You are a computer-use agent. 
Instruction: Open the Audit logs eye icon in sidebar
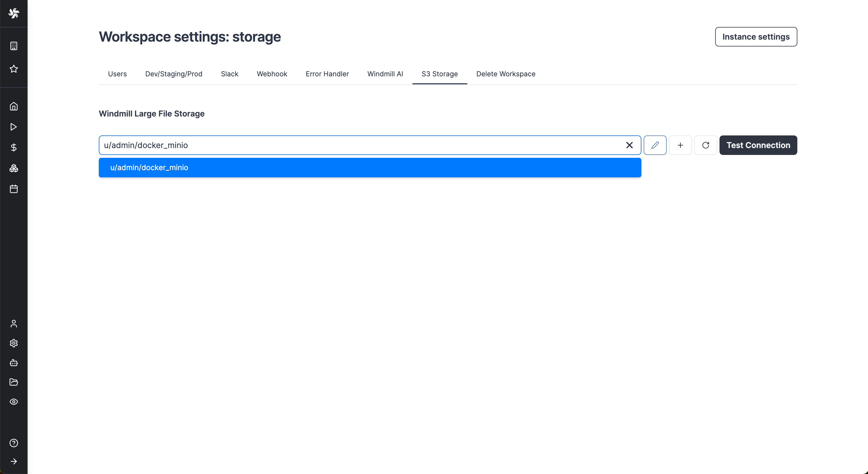point(13,401)
